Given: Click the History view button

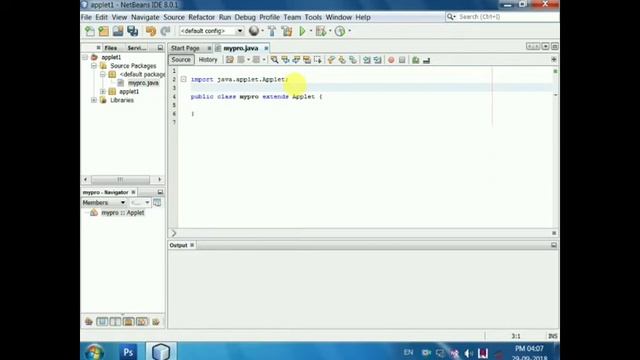Looking at the screenshot, I should coord(208,60).
